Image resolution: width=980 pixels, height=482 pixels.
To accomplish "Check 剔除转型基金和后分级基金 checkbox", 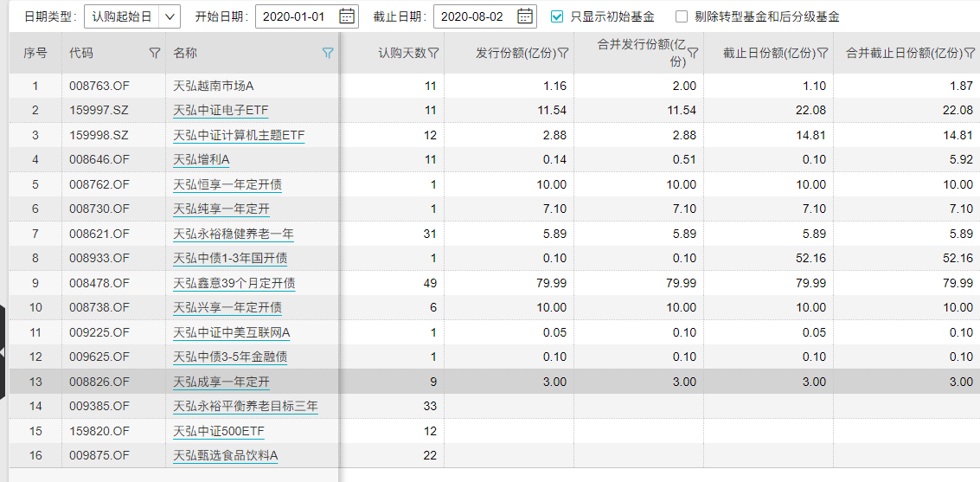I will pyautogui.click(x=682, y=17).
